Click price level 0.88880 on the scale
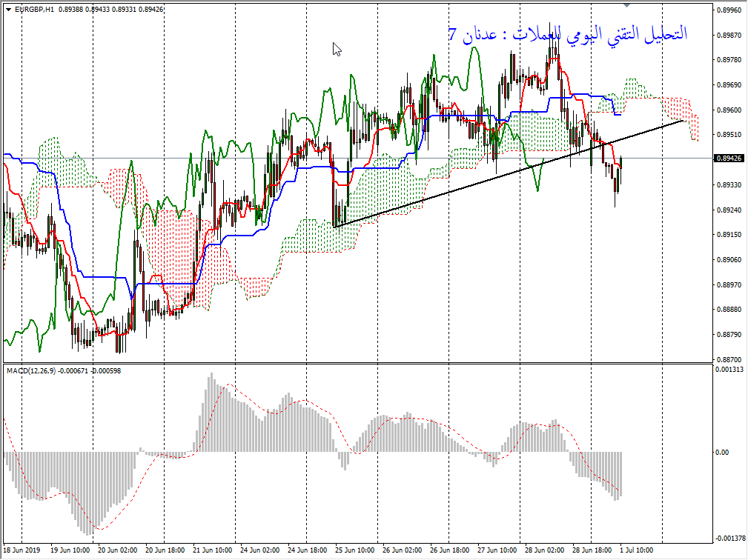The width and height of the screenshot is (748, 560). coord(729,310)
